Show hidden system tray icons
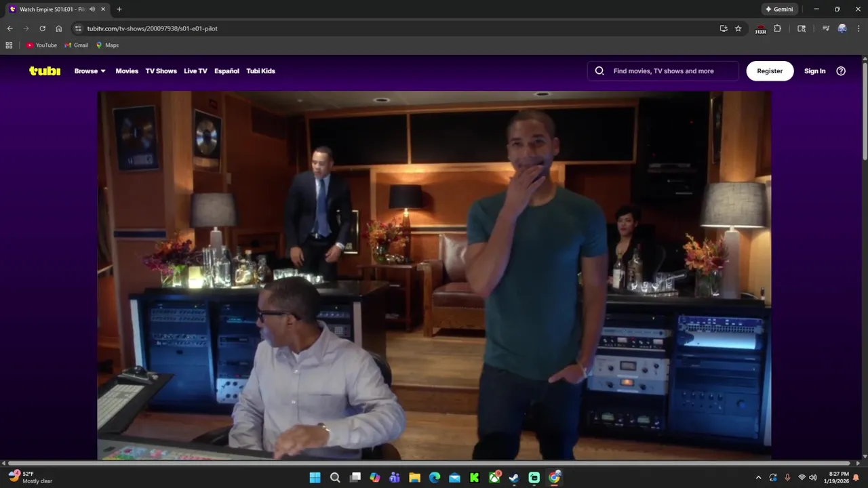 tap(758, 477)
